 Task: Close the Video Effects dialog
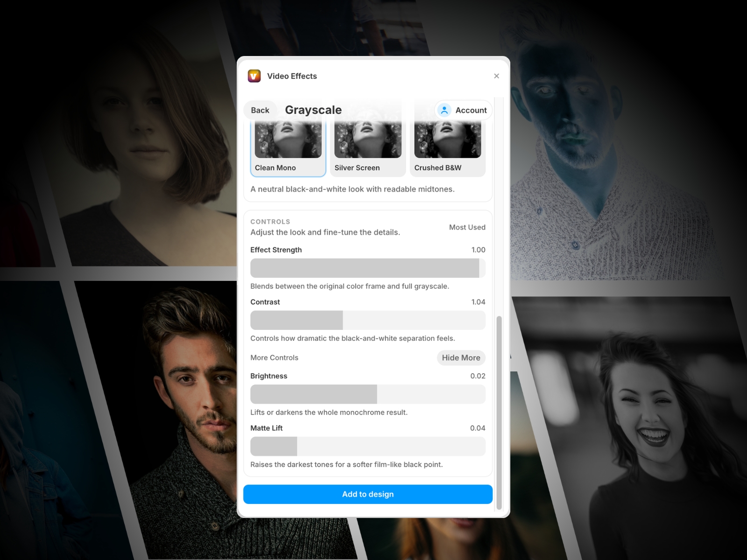[x=496, y=76]
